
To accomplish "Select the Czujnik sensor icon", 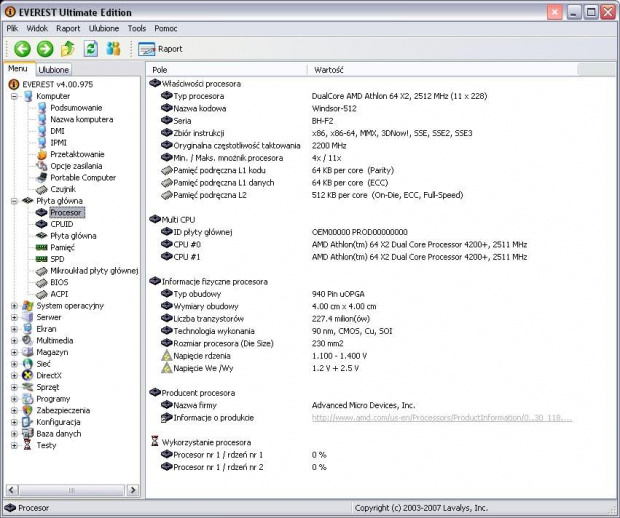I will pyautogui.click(x=42, y=189).
